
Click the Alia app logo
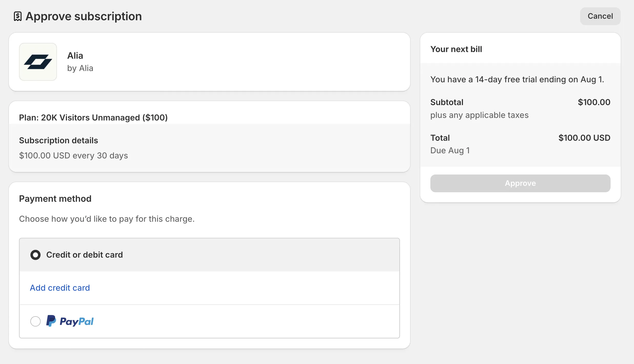38,62
